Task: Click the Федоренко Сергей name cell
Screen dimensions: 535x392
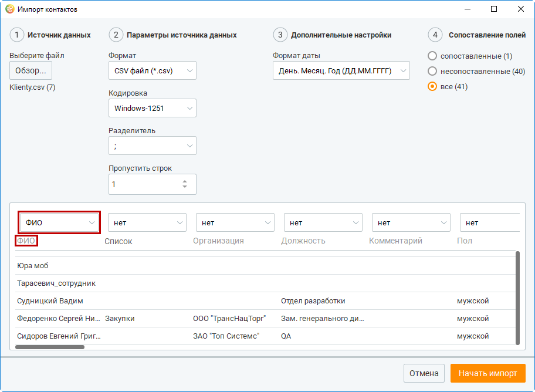Action: pos(59,319)
